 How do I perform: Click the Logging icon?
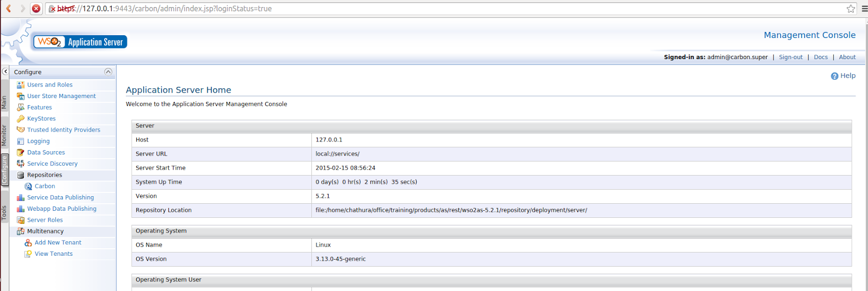21,141
